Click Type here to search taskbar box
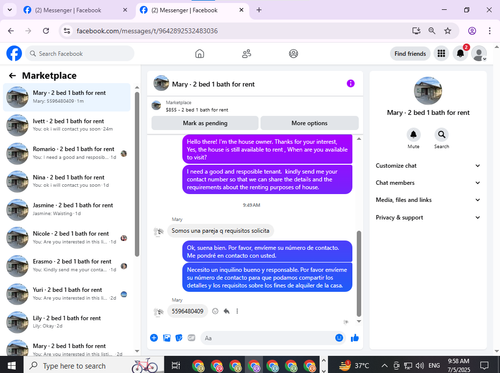Viewport: 500px width, 373px height. coord(94,366)
